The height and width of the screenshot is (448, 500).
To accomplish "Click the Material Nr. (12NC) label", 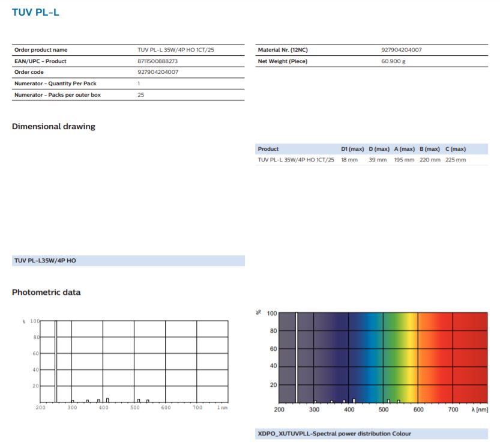I will click(x=283, y=50).
